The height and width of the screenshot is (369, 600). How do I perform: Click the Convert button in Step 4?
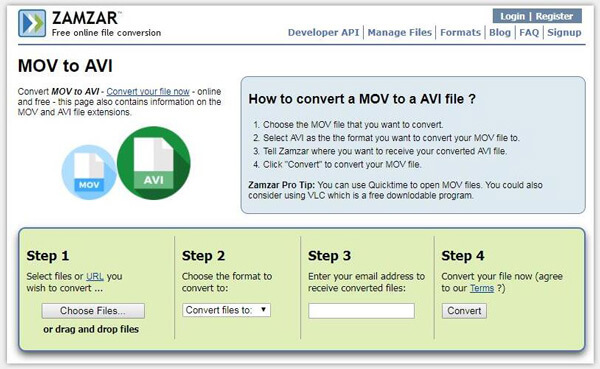click(464, 311)
